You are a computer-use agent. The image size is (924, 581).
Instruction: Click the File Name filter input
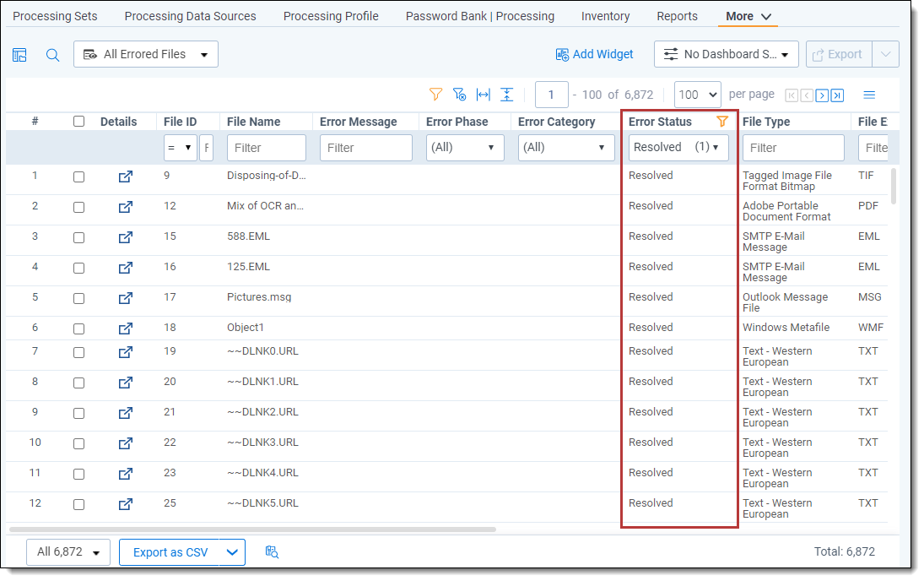click(x=266, y=148)
